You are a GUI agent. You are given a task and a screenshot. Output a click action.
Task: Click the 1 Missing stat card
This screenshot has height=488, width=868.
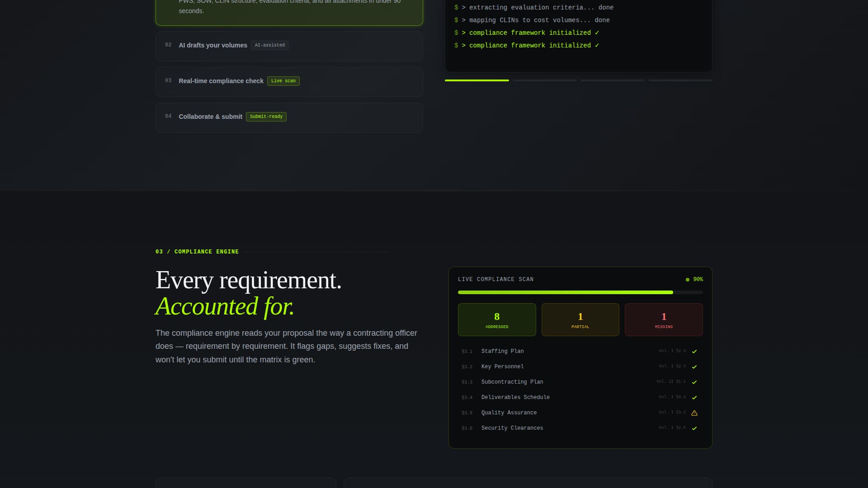tap(664, 319)
